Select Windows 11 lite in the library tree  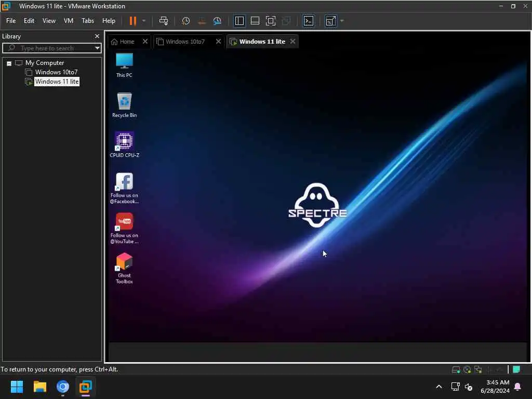coord(57,82)
